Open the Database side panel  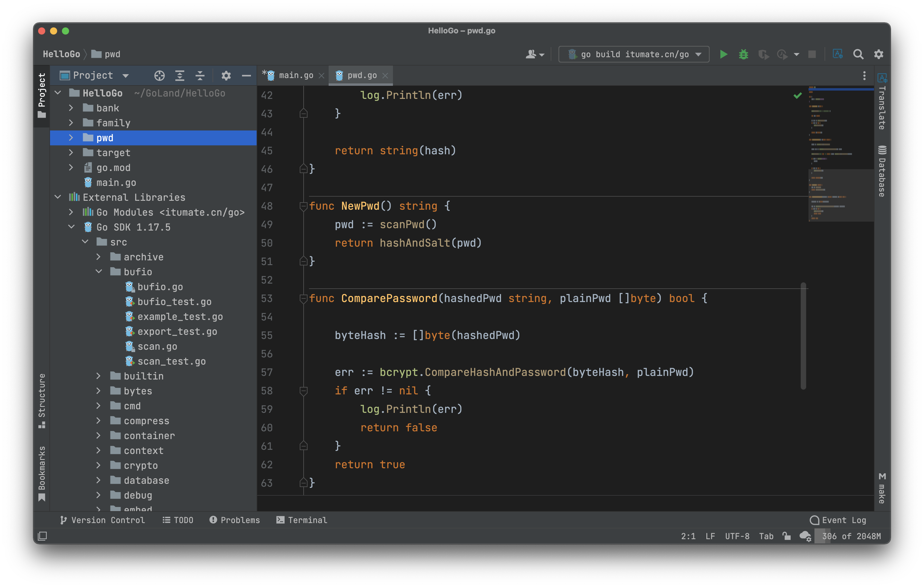882,171
